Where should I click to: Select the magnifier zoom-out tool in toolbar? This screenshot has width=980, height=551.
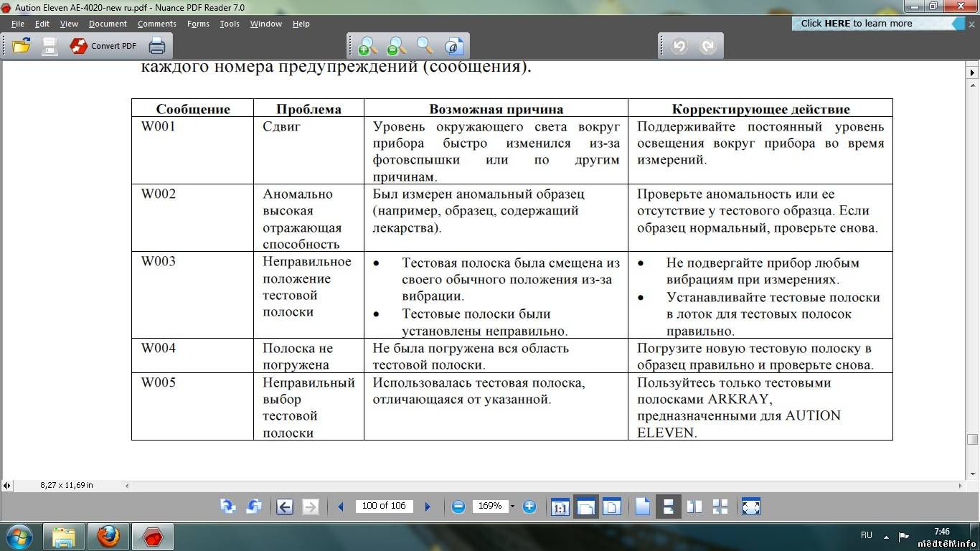point(396,46)
